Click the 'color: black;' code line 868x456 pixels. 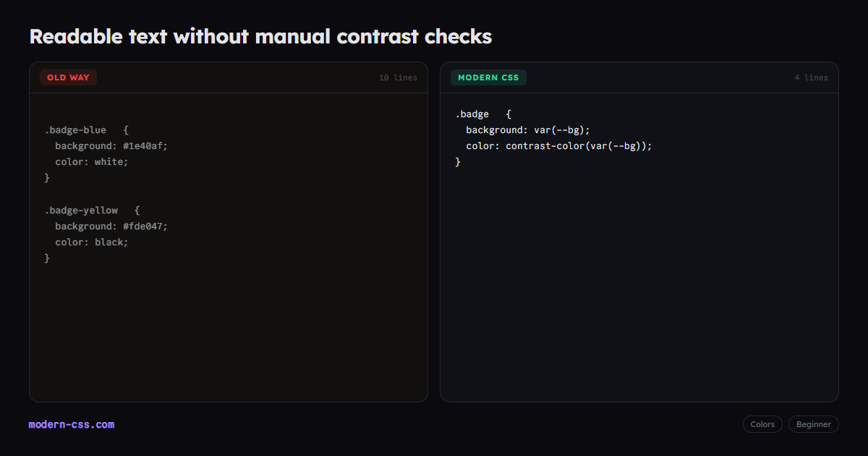(92, 242)
